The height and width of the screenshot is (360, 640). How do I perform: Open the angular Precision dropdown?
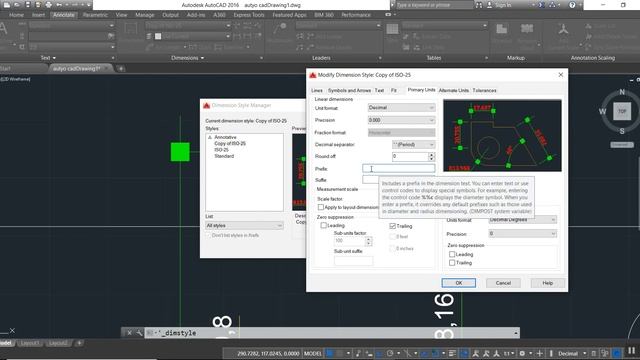[x=522, y=234]
